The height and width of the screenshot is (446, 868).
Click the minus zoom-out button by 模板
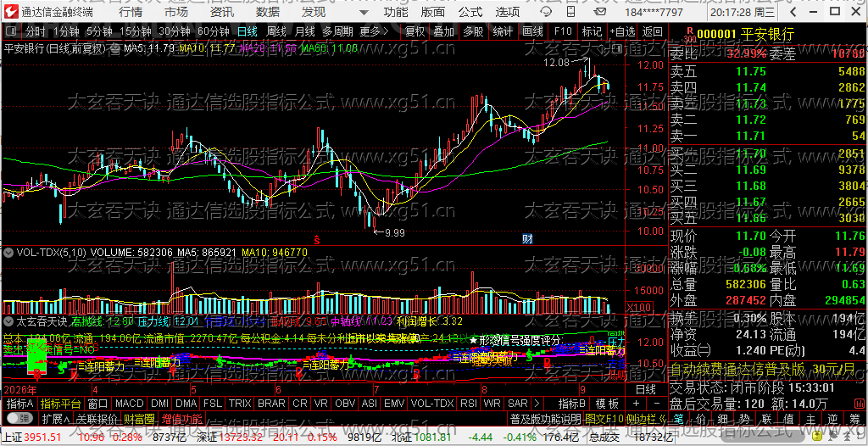click(656, 404)
